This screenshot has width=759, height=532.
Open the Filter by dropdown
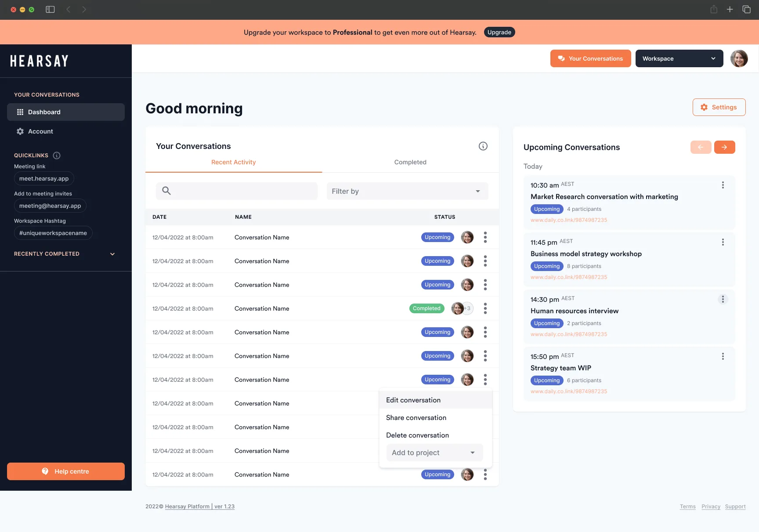(407, 191)
